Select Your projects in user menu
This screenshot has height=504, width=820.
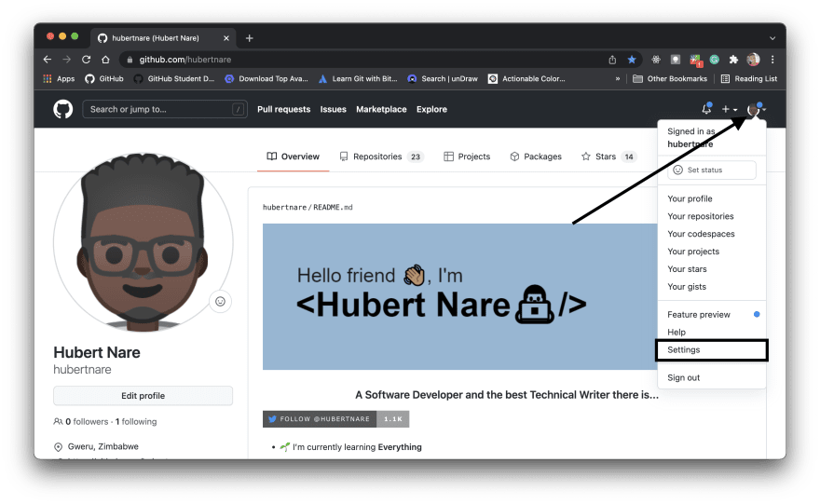click(711, 252)
